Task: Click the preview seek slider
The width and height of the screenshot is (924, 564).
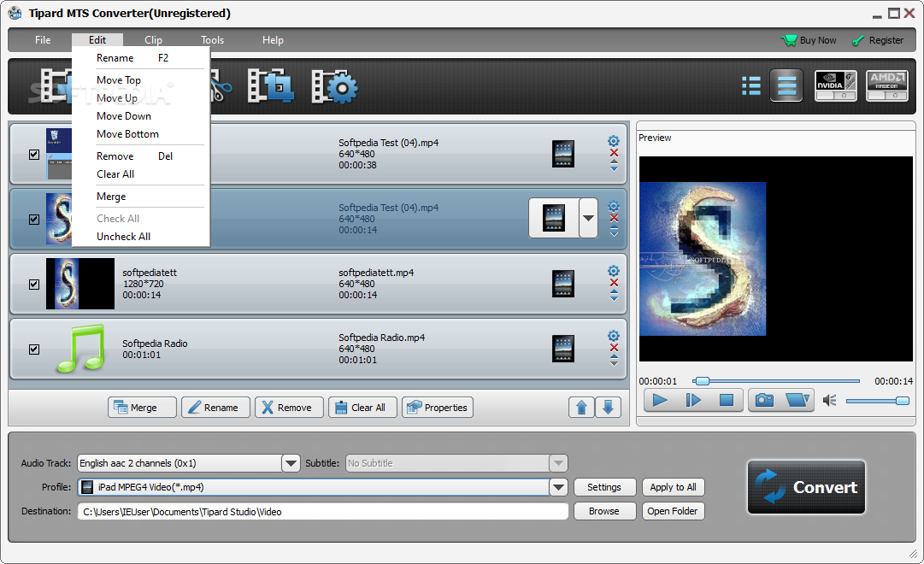Action: click(776, 381)
